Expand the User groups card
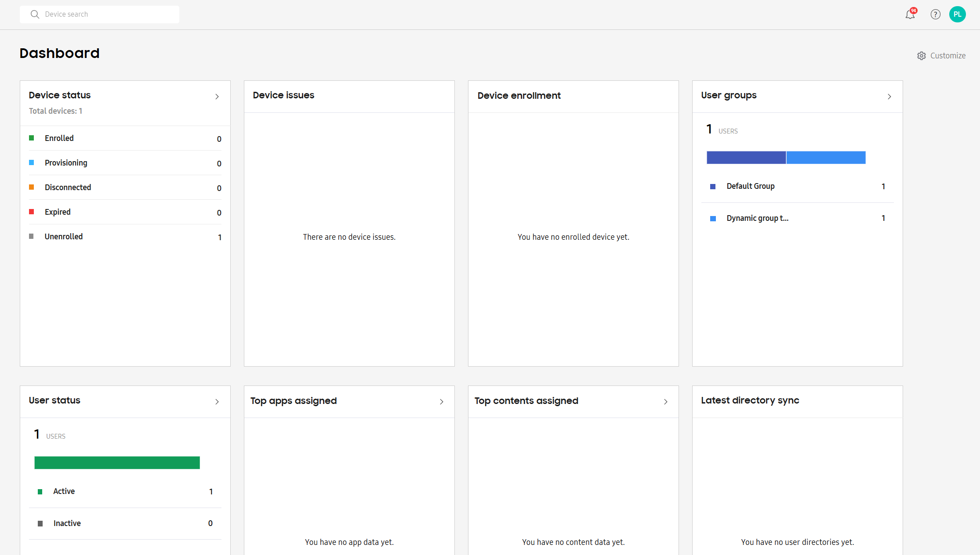This screenshot has height=555, width=980. pos(889,97)
